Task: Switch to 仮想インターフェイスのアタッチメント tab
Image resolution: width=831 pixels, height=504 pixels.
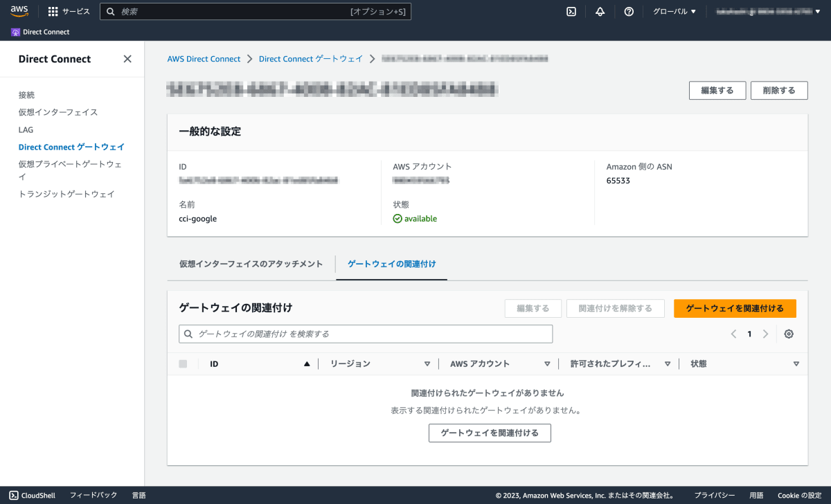Action: pyautogui.click(x=251, y=264)
